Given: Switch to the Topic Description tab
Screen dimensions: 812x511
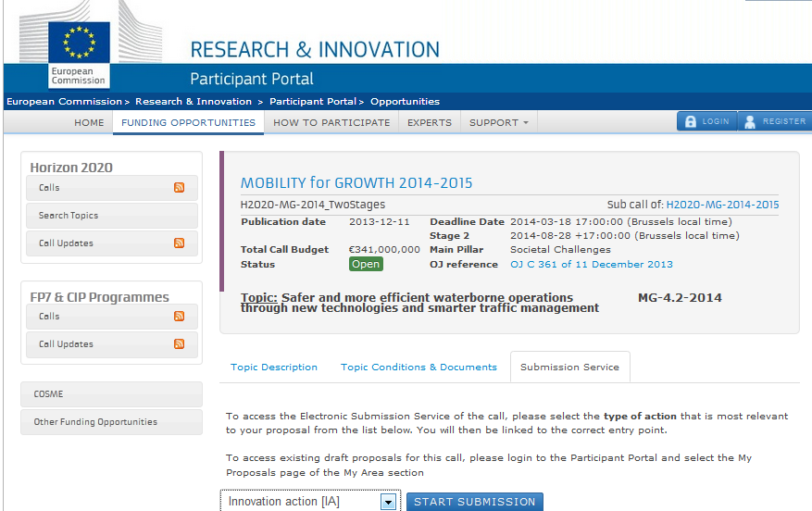Looking at the screenshot, I should click(274, 368).
